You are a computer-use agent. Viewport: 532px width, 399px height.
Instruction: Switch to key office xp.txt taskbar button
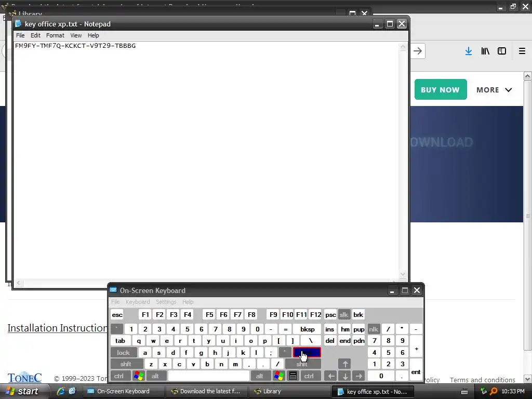(373, 392)
